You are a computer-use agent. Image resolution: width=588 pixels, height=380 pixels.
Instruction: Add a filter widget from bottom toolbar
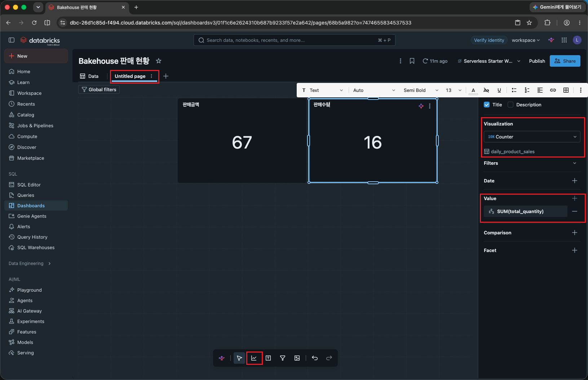[283, 358]
